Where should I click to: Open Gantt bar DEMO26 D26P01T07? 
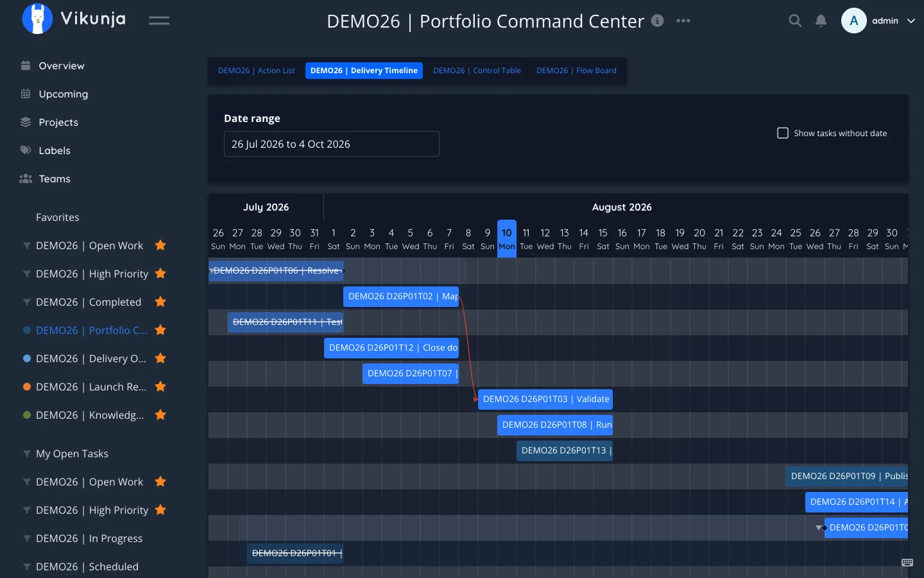coord(411,374)
